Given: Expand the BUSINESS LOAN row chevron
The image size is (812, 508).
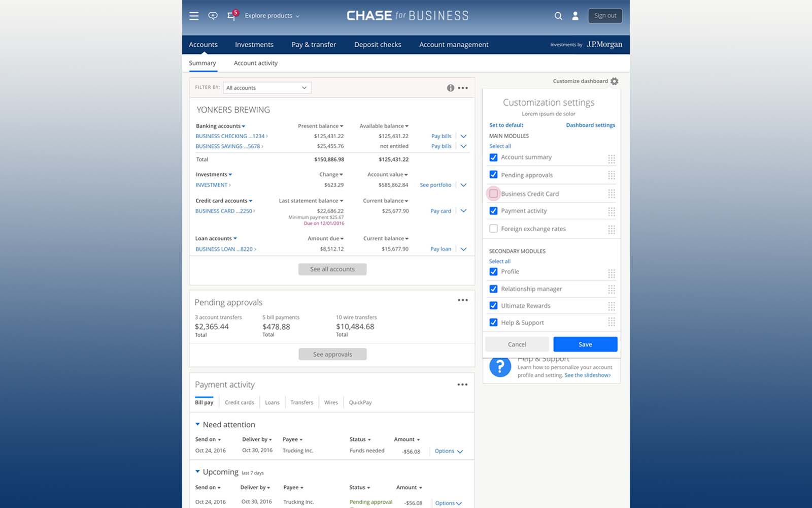Looking at the screenshot, I should click(x=463, y=249).
